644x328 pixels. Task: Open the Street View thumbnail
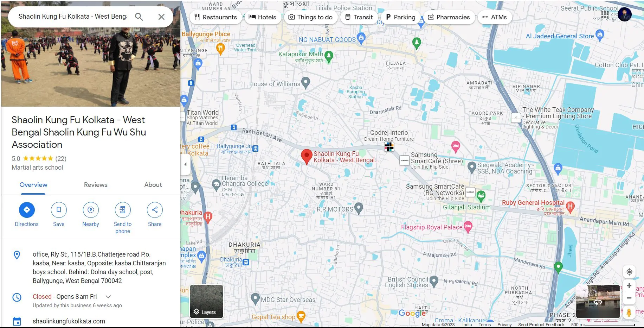coord(598,302)
